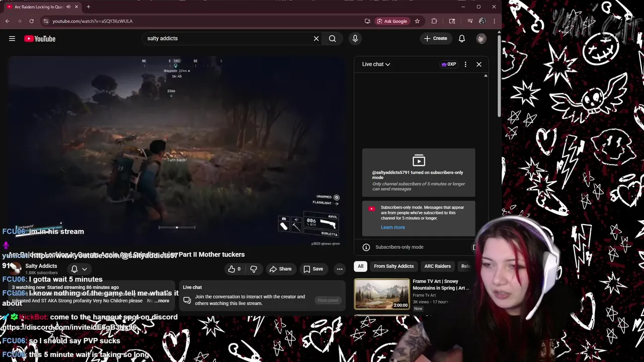The width and height of the screenshot is (644, 362).
Task: Open the Create button
Action: (436, 38)
